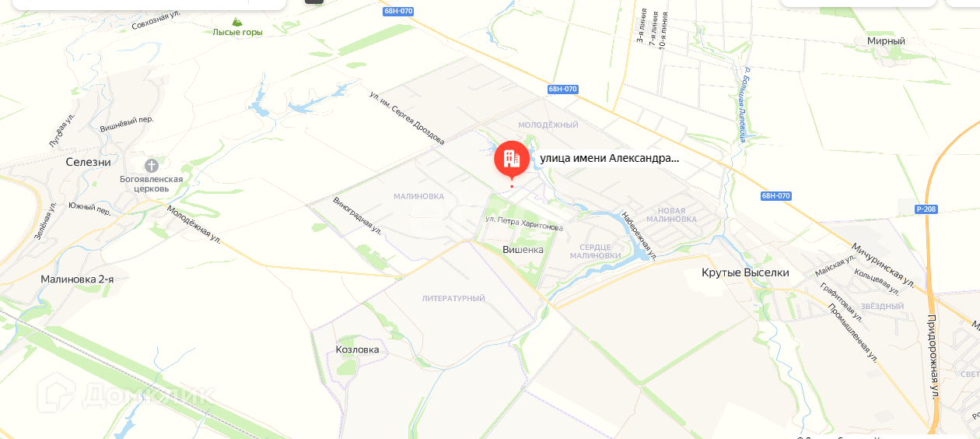Click the Мирный settlement label
This screenshot has width=980, height=439.
tap(886, 40)
